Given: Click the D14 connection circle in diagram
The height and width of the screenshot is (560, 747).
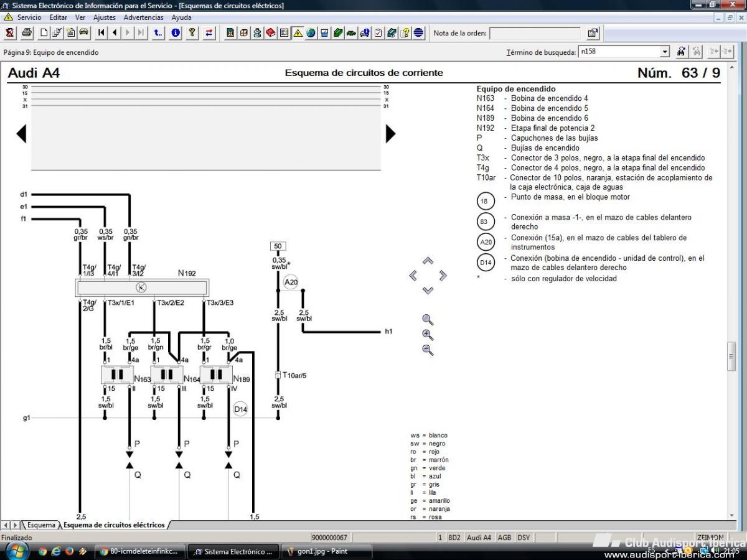Looking at the screenshot, I should pyautogui.click(x=240, y=409).
